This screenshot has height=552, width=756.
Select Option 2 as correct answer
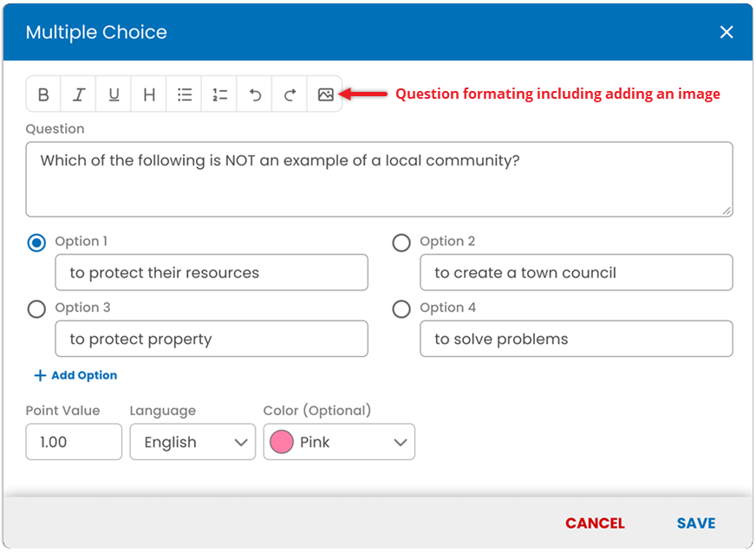401,243
